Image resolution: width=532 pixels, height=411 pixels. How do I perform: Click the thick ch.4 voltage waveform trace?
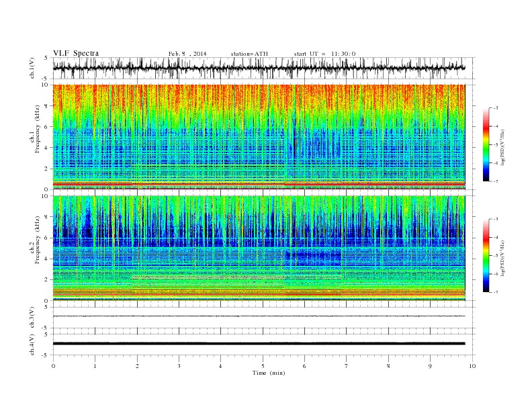click(259, 344)
